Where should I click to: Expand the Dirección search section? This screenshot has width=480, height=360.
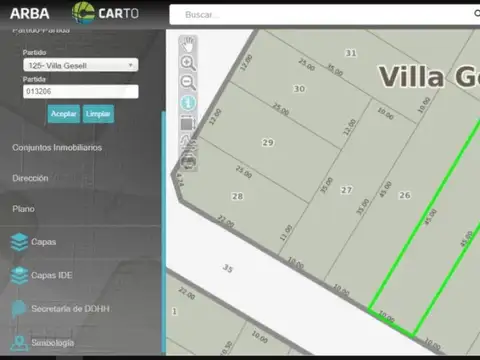pyautogui.click(x=30, y=178)
